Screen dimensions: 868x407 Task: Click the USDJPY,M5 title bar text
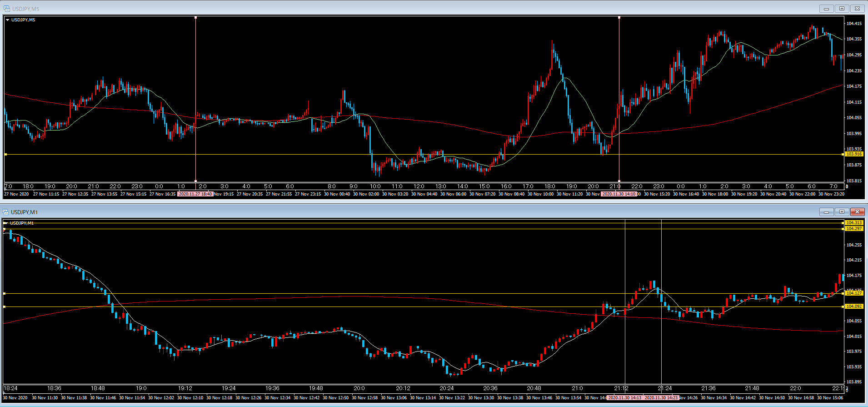(25, 9)
